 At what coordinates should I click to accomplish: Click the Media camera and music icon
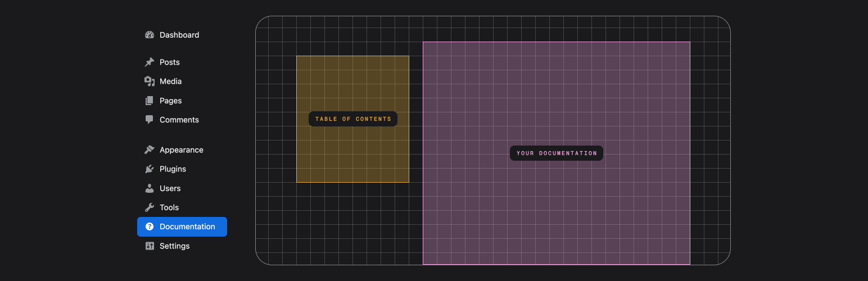(x=149, y=81)
